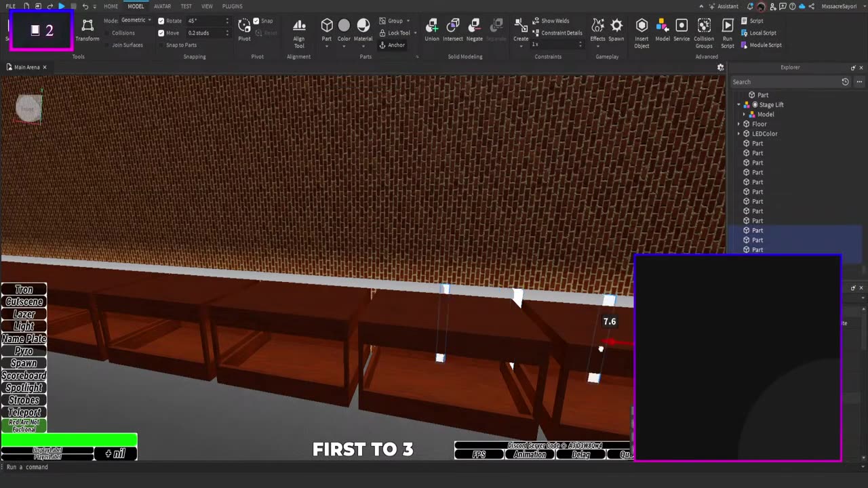Open the Pivot edit tool
This screenshot has width=868, height=488.
pos(244,30)
